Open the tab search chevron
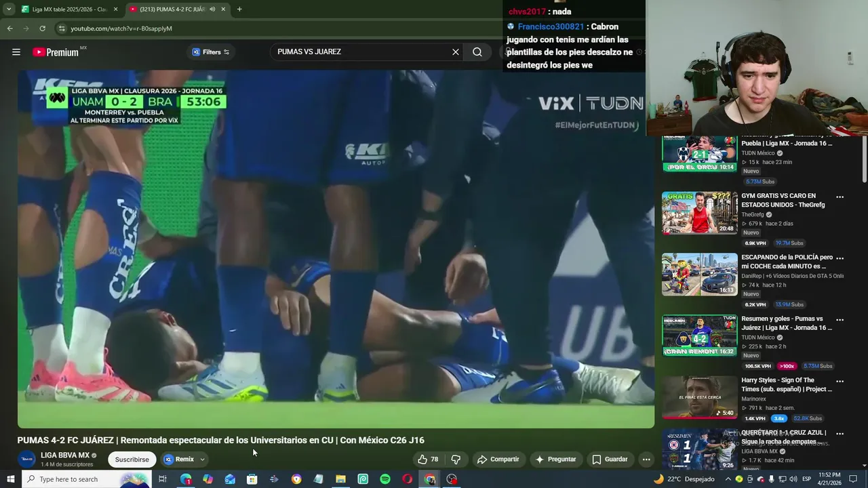 coord(8,9)
